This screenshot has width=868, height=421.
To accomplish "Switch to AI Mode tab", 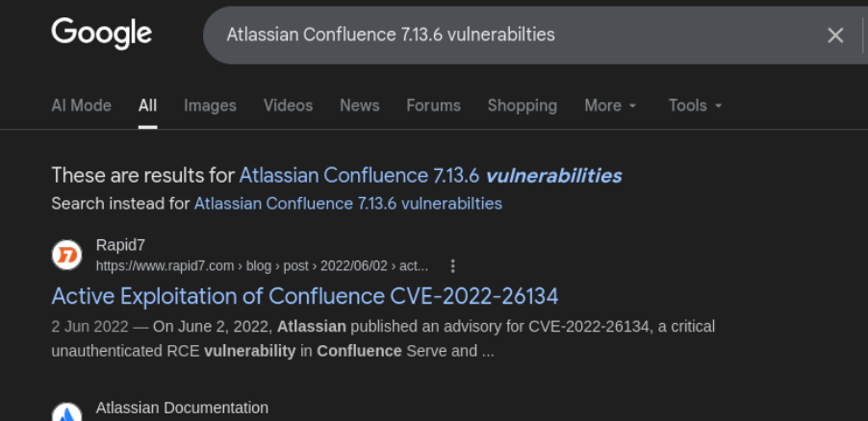I will (81, 106).
